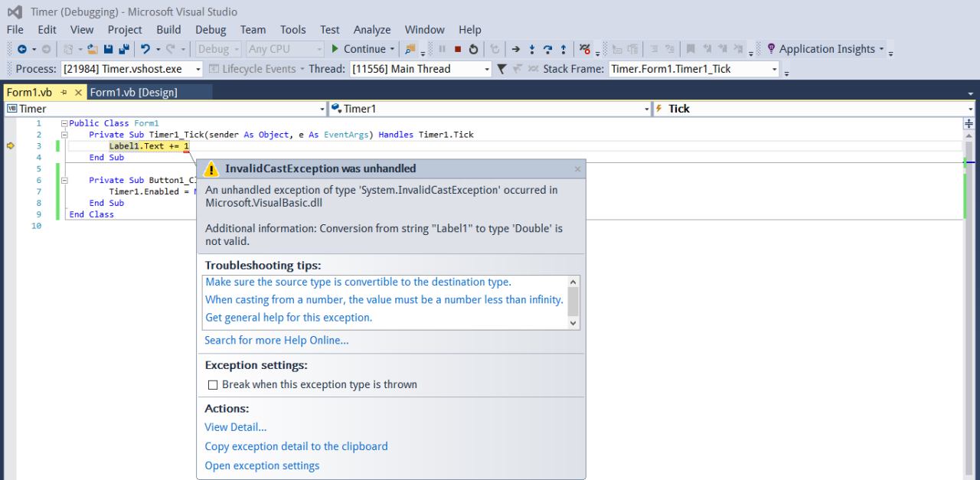Expand the Continue button dropdown arrow

[x=393, y=49]
